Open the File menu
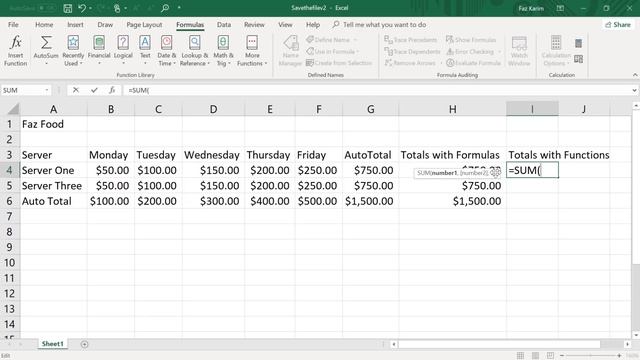 pyautogui.click(x=13, y=24)
